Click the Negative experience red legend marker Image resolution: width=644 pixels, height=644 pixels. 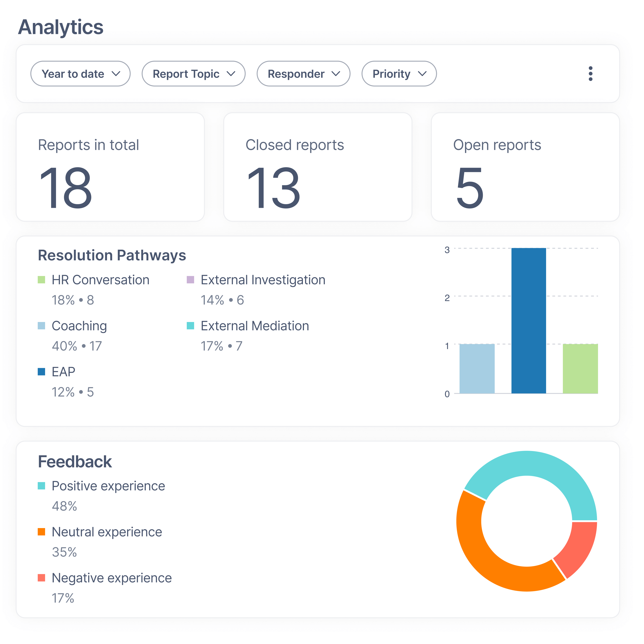(x=42, y=578)
